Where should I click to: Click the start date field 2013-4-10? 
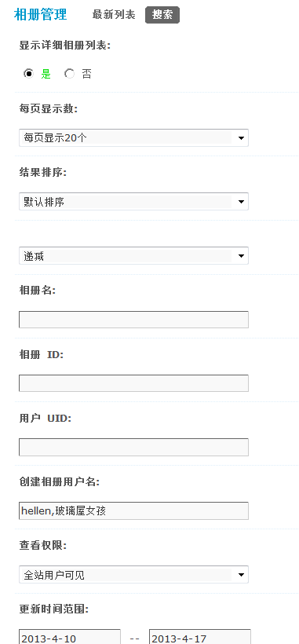[70, 637]
